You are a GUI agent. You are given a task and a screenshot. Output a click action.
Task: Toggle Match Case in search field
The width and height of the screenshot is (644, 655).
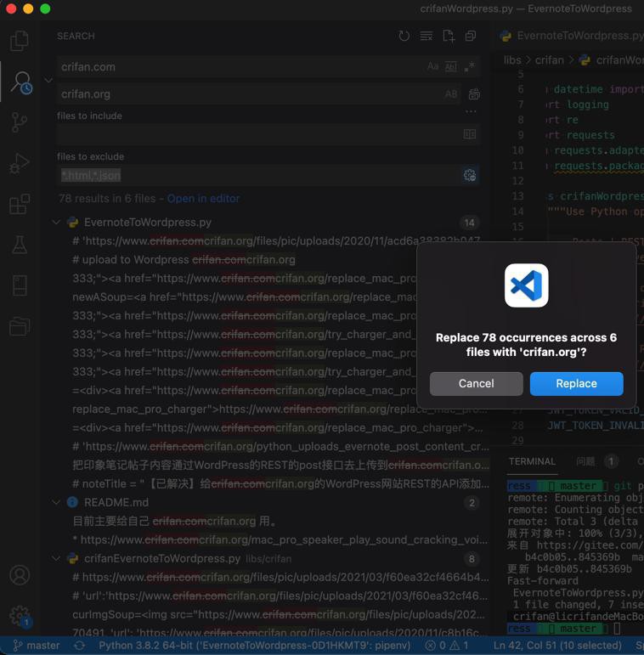[432, 66]
